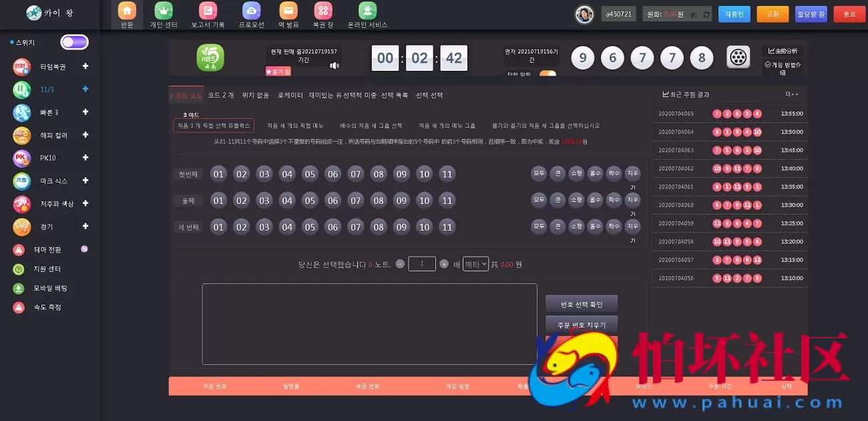Open 개인 센터 via its toolbar icon
This screenshot has width=868, height=421.
[x=164, y=11]
